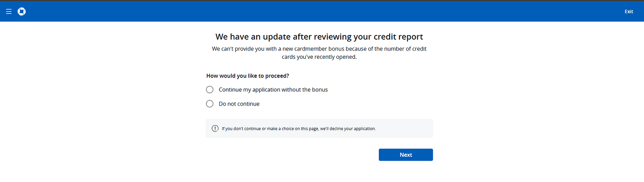Image resolution: width=644 pixels, height=182 pixels.
Task: Click the empty middle of the blue header bar
Action: pyautogui.click(x=322, y=12)
